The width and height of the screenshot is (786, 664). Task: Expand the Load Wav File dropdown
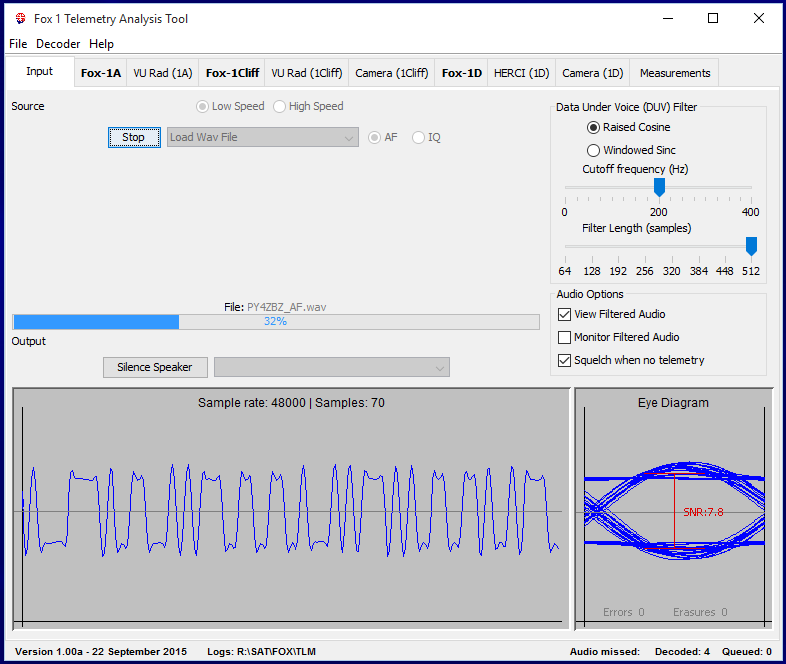263,137
